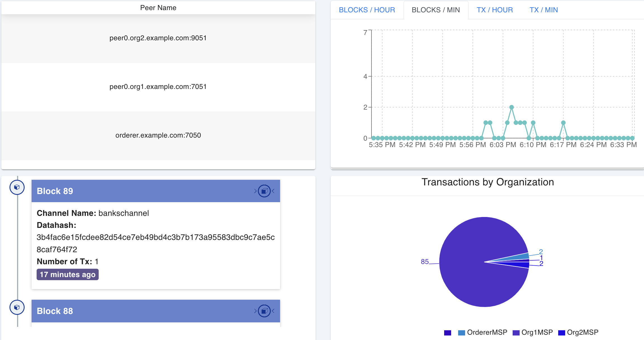Show the TX / MIN chart tab
Image resolution: width=644 pixels, height=340 pixels.
tap(543, 10)
